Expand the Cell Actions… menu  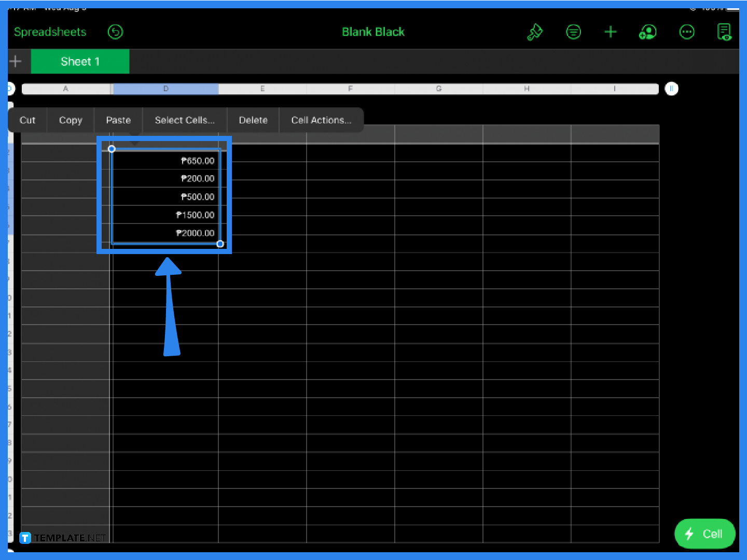(x=321, y=120)
